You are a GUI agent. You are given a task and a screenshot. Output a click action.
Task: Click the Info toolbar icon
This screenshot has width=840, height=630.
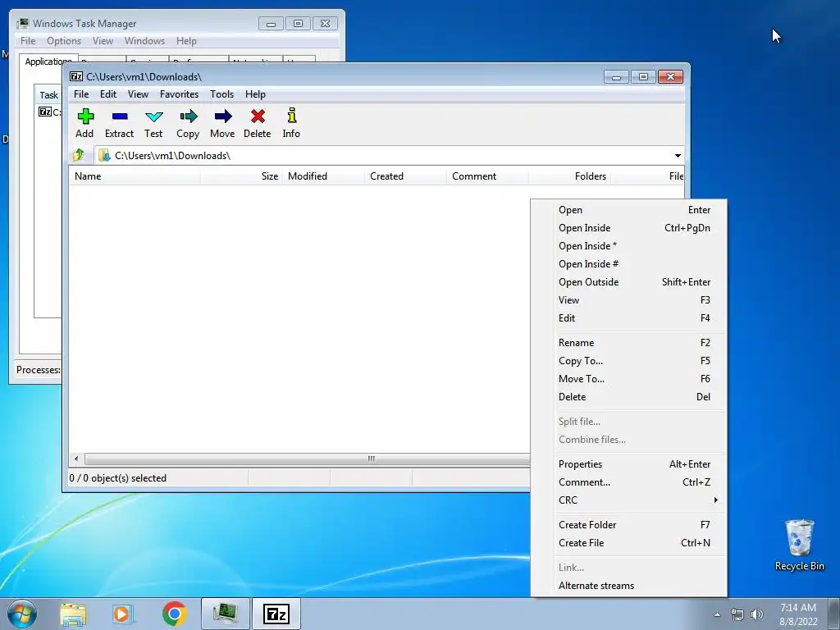pos(291,123)
